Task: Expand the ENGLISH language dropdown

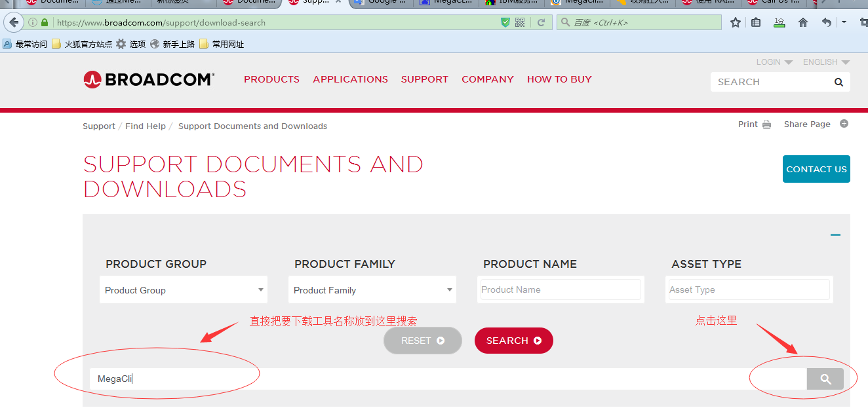Action: (825, 62)
